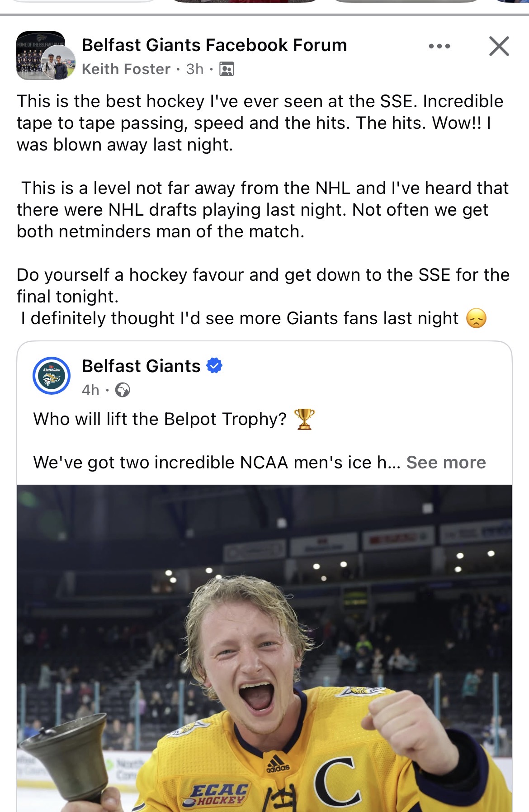Tap the sad face emoji in the post
The width and height of the screenshot is (529, 812).
[x=476, y=318]
